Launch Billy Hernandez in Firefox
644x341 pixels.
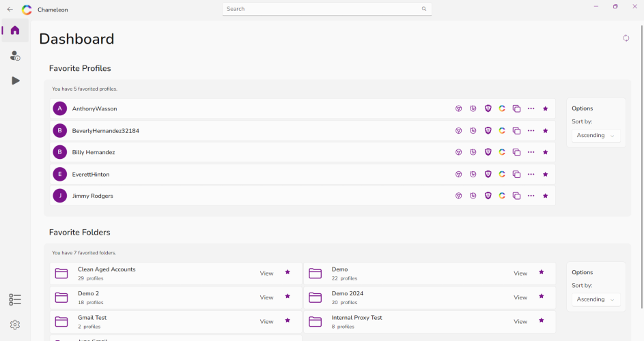coord(473,152)
